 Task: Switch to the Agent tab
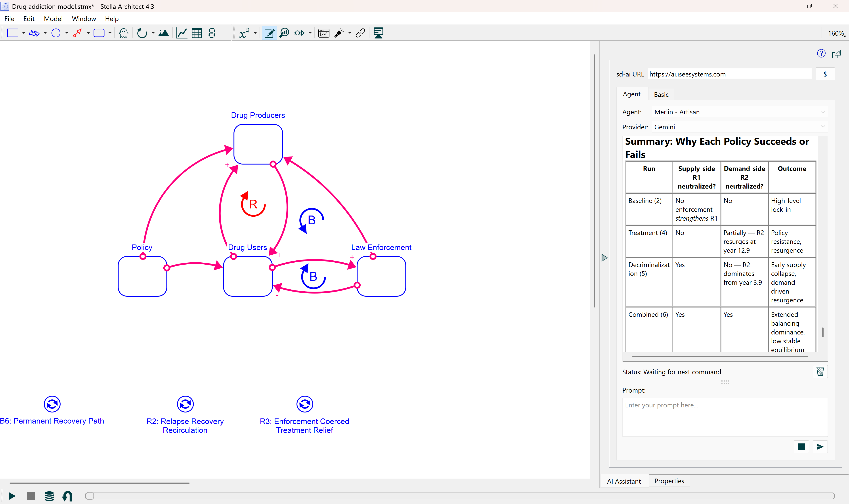point(632,94)
